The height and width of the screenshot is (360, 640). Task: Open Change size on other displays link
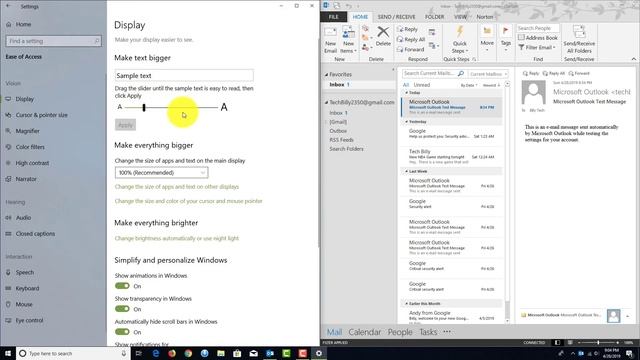(x=177, y=187)
